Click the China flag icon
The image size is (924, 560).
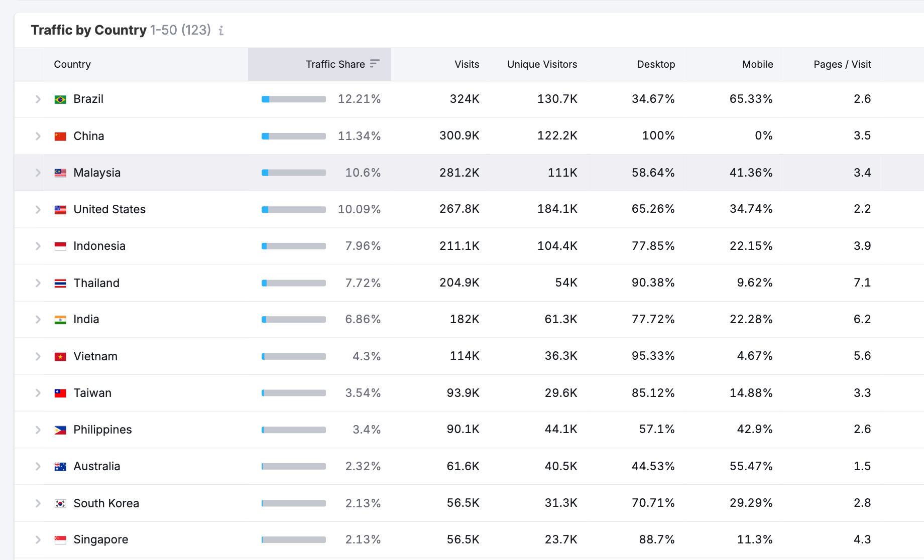coord(60,135)
